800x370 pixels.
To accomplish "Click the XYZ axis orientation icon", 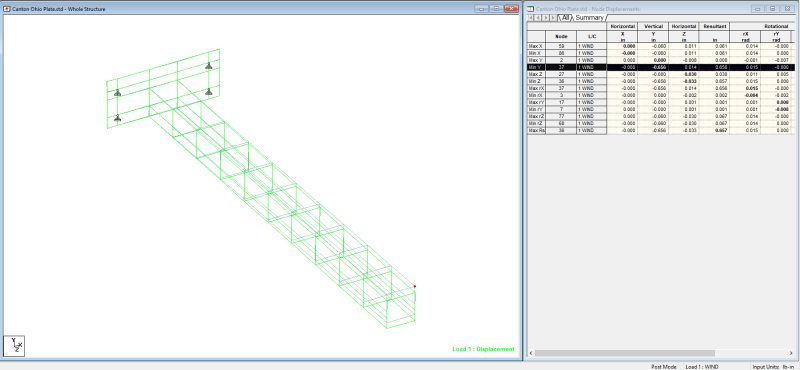I will (x=14, y=346).
